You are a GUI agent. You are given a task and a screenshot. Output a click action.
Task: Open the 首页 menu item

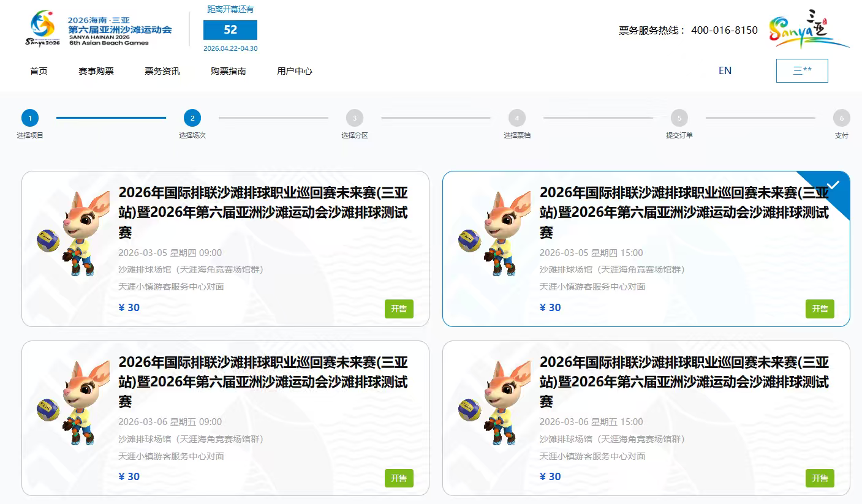(x=39, y=71)
